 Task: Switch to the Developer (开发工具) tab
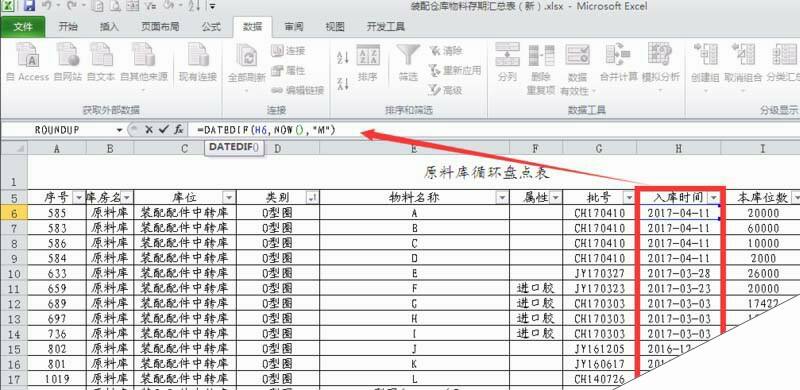pyautogui.click(x=386, y=27)
